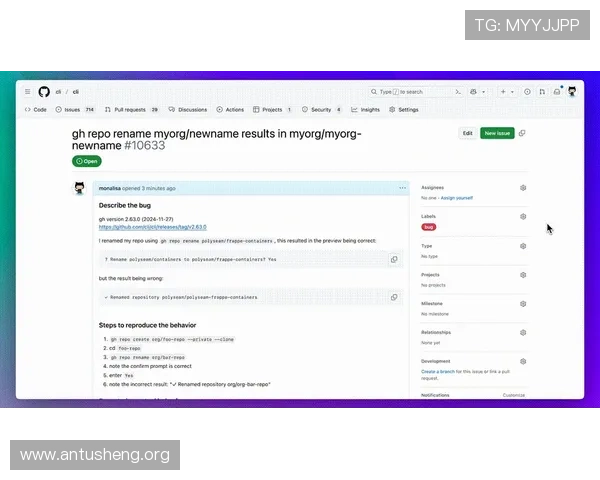This screenshot has height=480, width=600.
Task: Expand the Type selector gear
Action: 523,245
